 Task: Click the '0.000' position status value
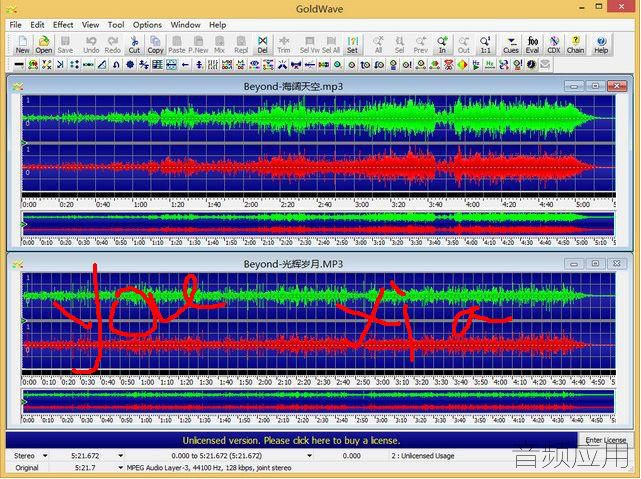[351, 455]
